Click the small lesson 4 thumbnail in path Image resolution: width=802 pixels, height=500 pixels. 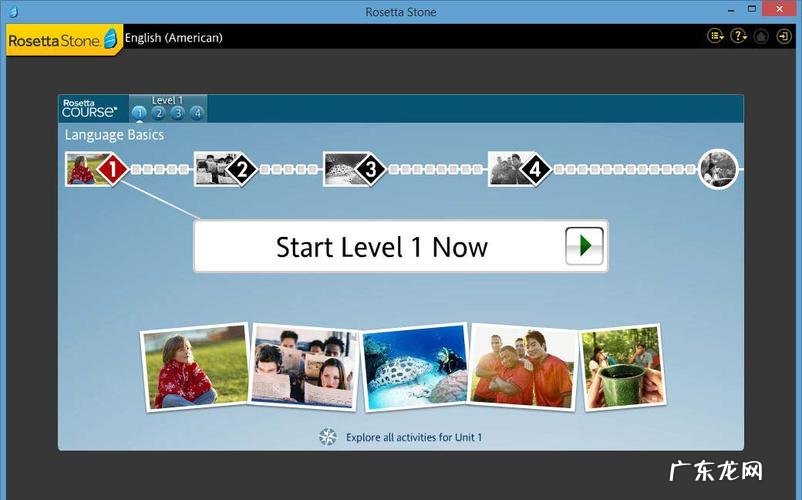click(x=505, y=169)
